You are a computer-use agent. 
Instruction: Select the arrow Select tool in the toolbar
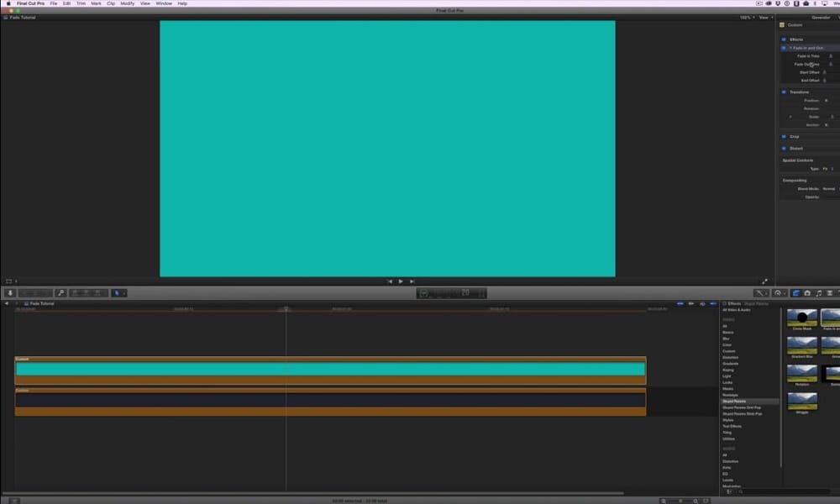pos(117,292)
